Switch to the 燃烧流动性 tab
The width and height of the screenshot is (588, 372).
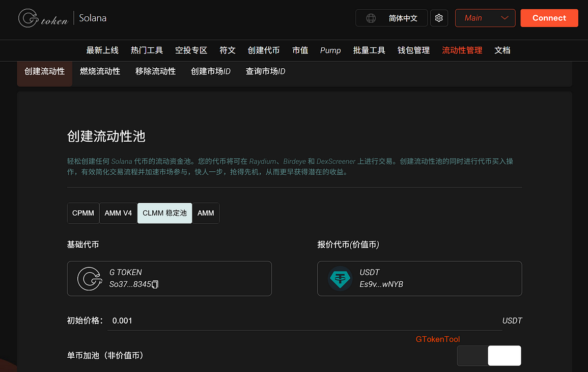coord(100,71)
